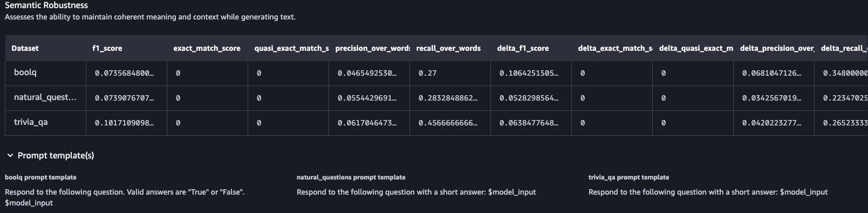The height and width of the screenshot is (213, 868).
Task: Click the quasi_exact_match_s column header
Action: [x=291, y=48]
